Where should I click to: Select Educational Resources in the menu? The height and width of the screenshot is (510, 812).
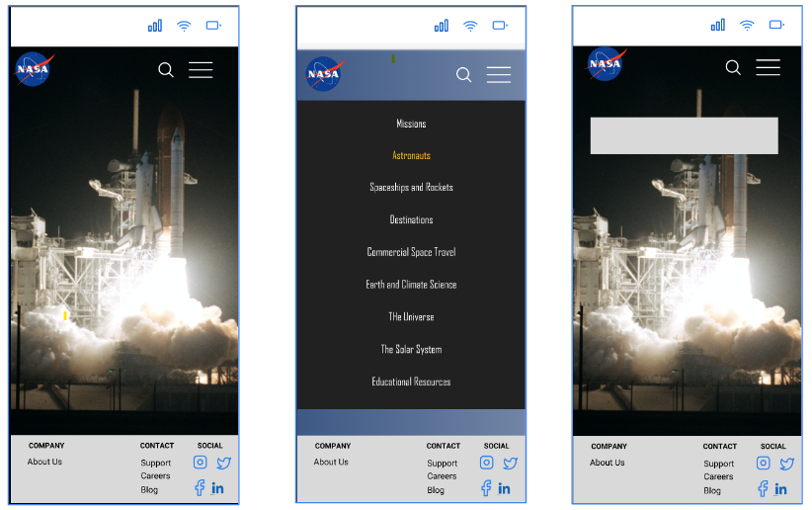click(x=411, y=382)
